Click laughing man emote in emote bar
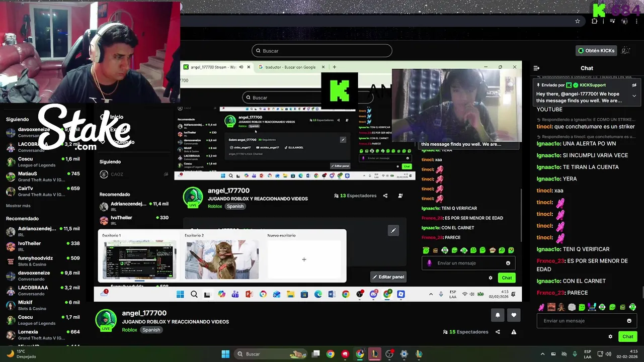The width and height of the screenshot is (644, 362). [x=551, y=307]
